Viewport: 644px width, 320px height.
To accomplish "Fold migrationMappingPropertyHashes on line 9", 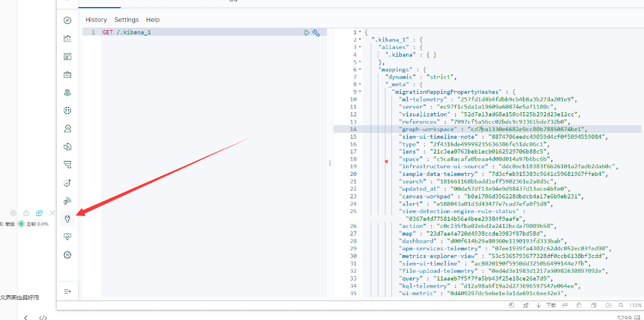I will 360,92.
